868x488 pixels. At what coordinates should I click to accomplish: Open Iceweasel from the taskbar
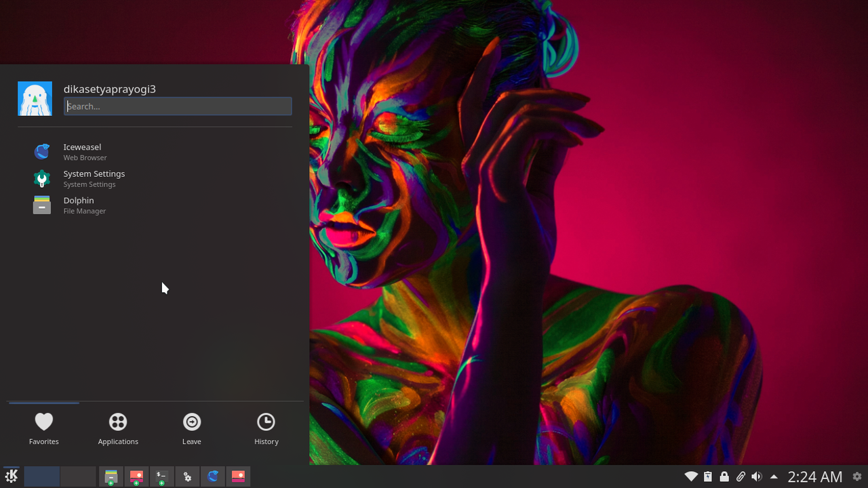coord(213,476)
